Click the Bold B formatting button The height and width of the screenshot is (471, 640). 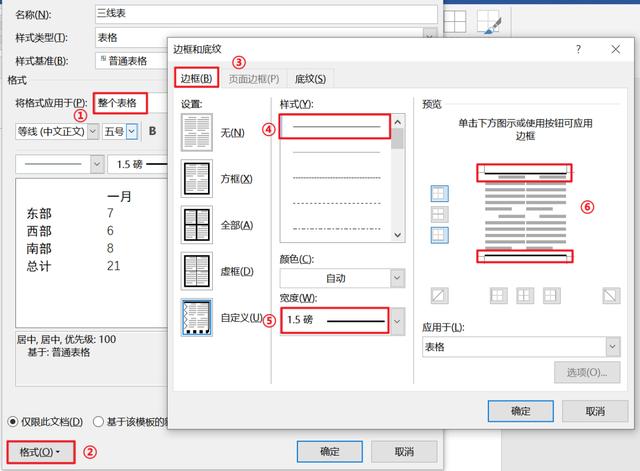pos(153,130)
